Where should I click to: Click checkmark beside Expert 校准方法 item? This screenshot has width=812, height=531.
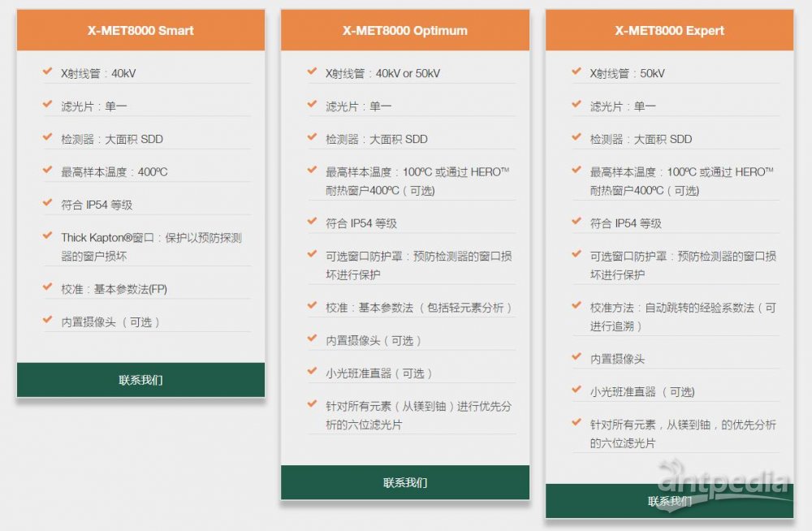point(577,305)
